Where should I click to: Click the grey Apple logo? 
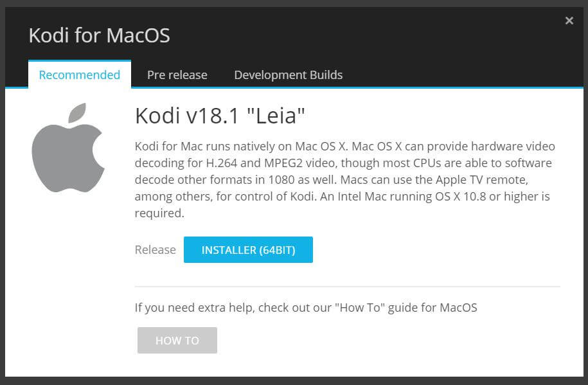[68, 147]
